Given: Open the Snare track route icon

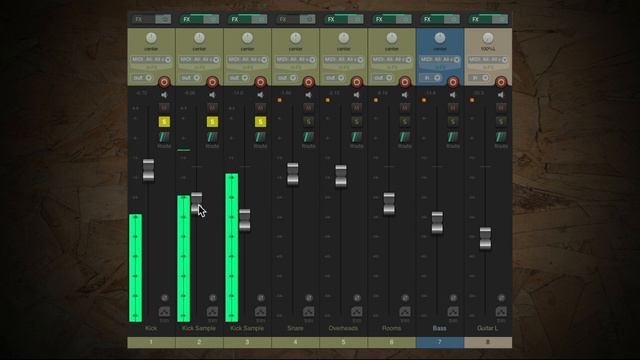Looking at the screenshot, I should click(x=309, y=137).
